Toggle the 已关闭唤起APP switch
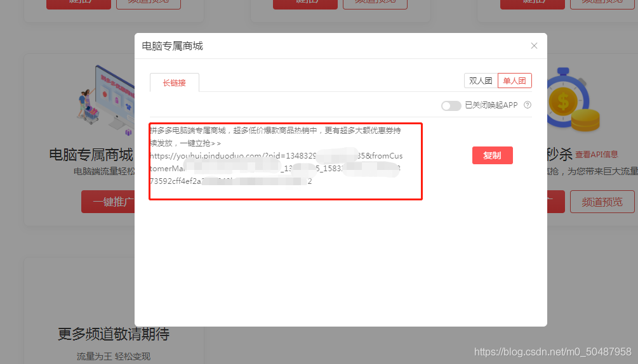The height and width of the screenshot is (364, 638). coord(451,106)
